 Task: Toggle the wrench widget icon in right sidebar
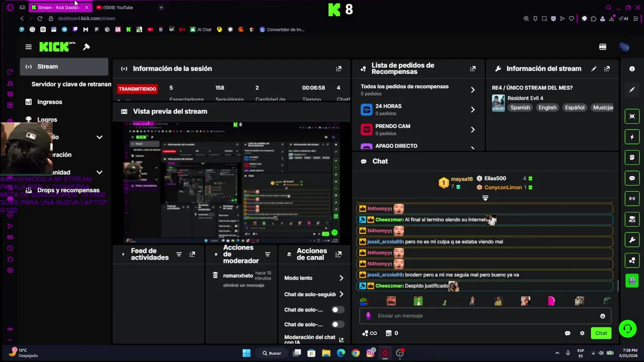632,240
